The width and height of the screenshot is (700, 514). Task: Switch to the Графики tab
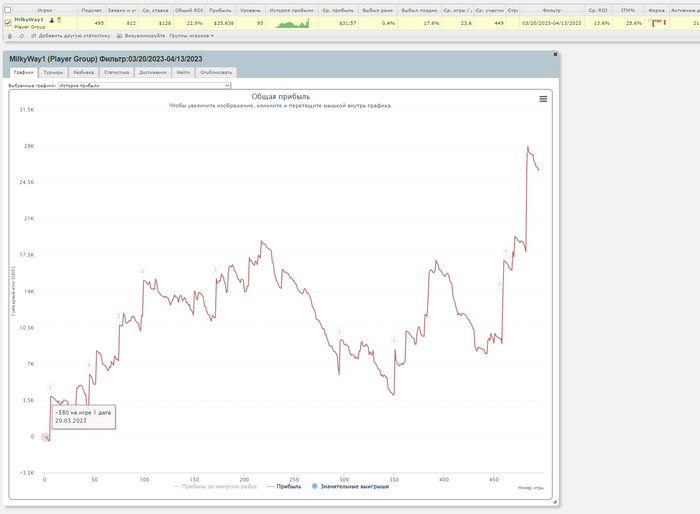coord(24,72)
